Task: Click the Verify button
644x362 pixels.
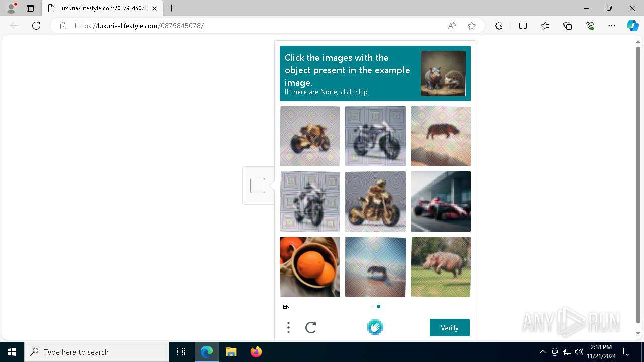Action: [450, 328]
